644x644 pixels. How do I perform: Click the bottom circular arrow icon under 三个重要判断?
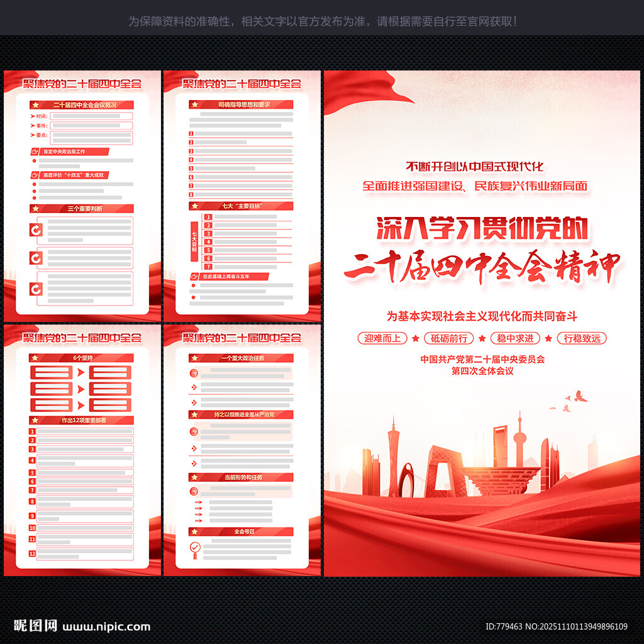(x=36, y=289)
